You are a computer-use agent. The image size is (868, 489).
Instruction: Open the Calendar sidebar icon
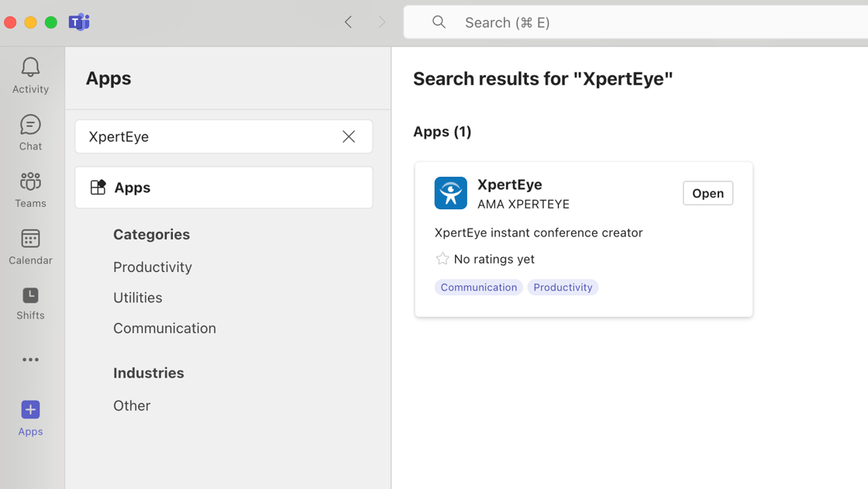[x=30, y=239]
